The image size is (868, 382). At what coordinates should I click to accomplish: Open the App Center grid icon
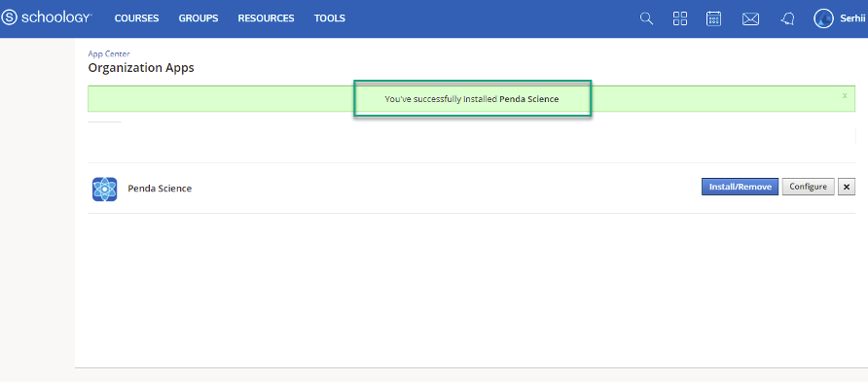tap(680, 18)
